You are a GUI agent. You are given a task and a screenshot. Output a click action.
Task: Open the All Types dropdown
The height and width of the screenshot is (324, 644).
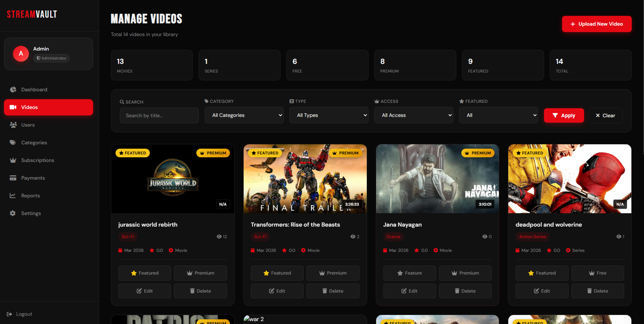pos(328,115)
